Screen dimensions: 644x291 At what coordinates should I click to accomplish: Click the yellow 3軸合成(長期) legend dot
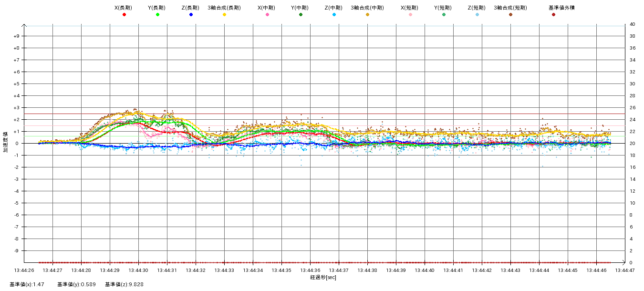pyautogui.click(x=224, y=15)
